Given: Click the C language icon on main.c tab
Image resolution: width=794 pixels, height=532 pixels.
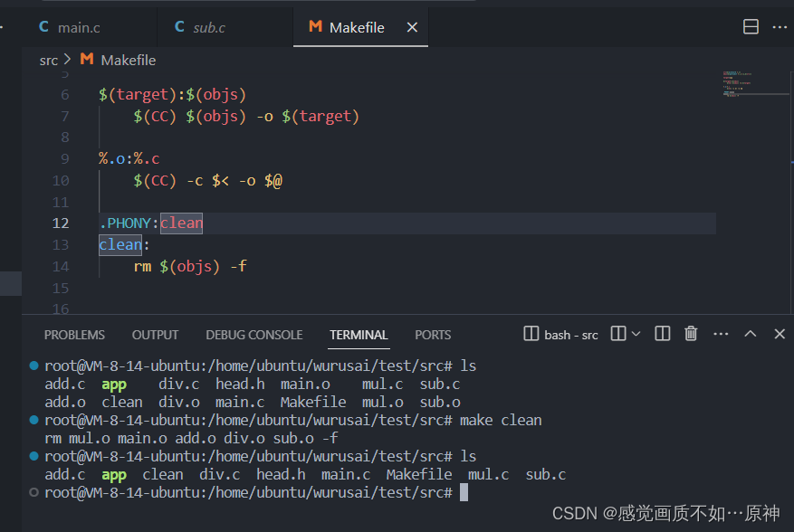Looking at the screenshot, I should tap(43, 26).
